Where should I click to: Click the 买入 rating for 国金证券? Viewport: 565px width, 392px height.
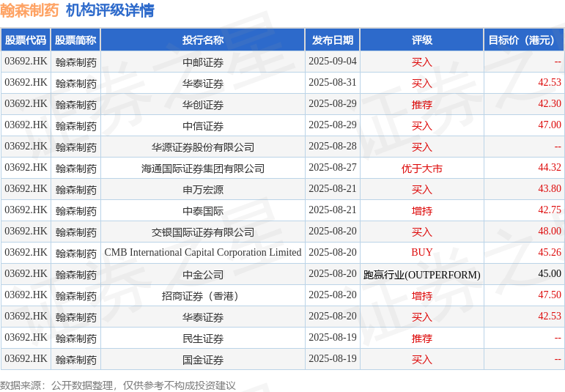click(x=422, y=360)
